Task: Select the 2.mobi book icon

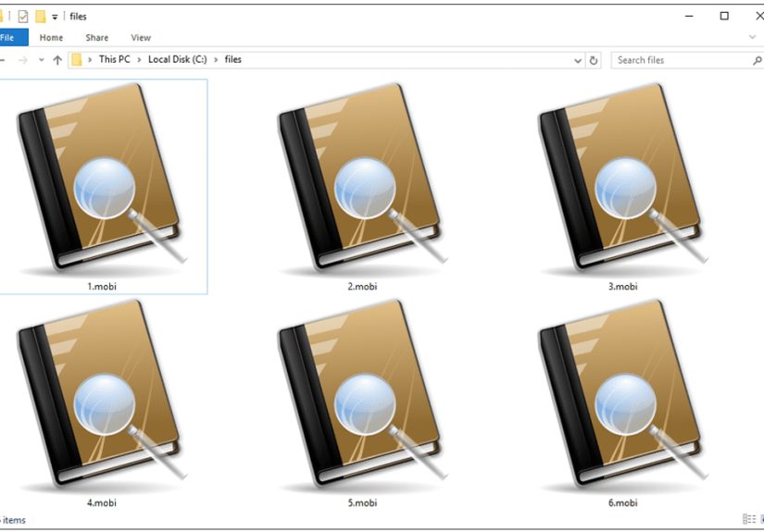Action: pos(362,179)
